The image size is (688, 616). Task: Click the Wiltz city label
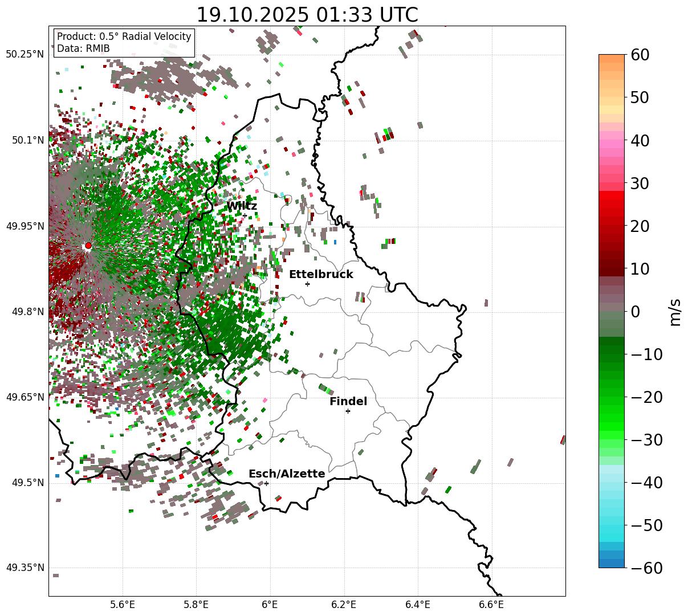click(x=242, y=206)
